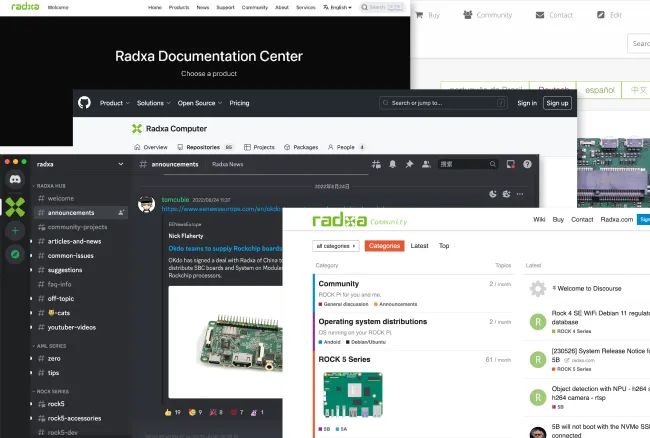Image resolution: width=650 pixels, height=438 pixels.
Task: Open the GitHub Open Source dropdown
Action: click(200, 103)
